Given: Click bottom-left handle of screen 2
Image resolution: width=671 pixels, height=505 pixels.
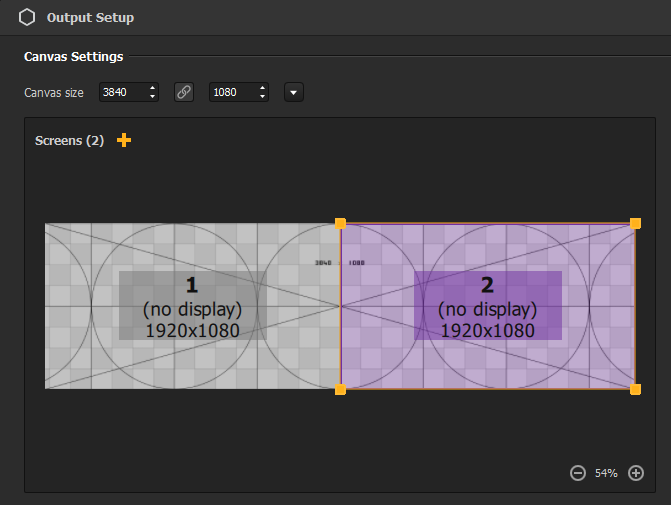Looking at the screenshot, I should [341, 389].
